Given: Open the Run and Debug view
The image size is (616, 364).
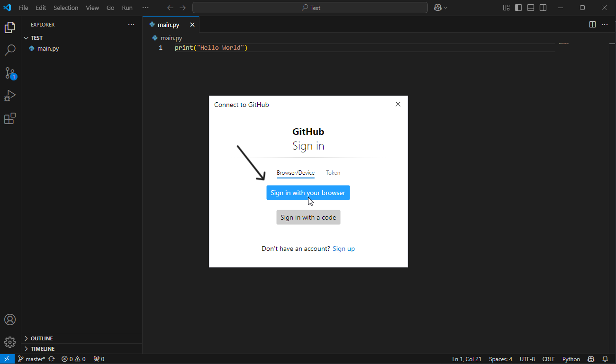Looking at the screenshot, I should click(10, 96).
